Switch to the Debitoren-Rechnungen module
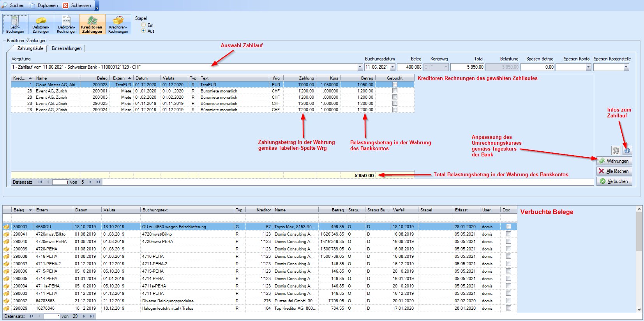 click(67, 24)
